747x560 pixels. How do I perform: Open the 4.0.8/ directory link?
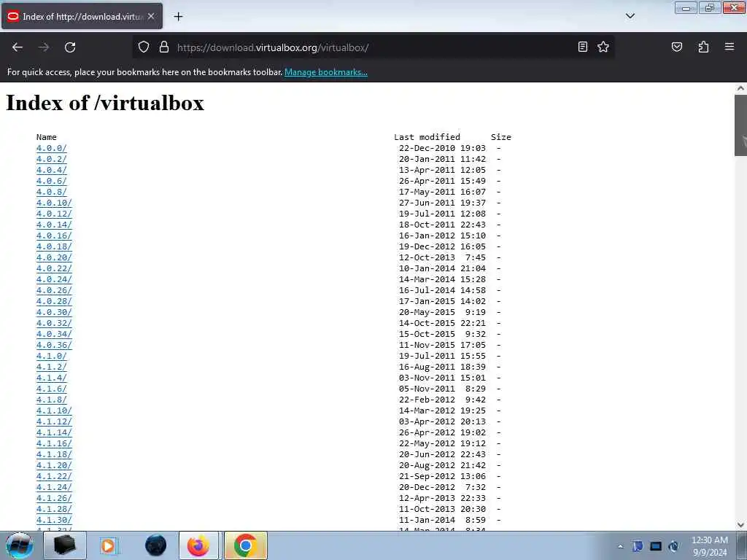(52, 192)
